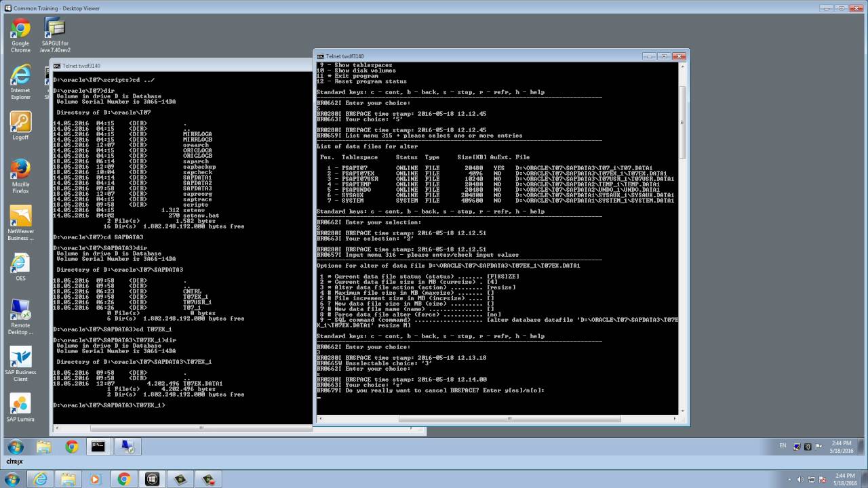
Task: Select the NetWeaver Business desktop icon
Action: tap(20, 223)
